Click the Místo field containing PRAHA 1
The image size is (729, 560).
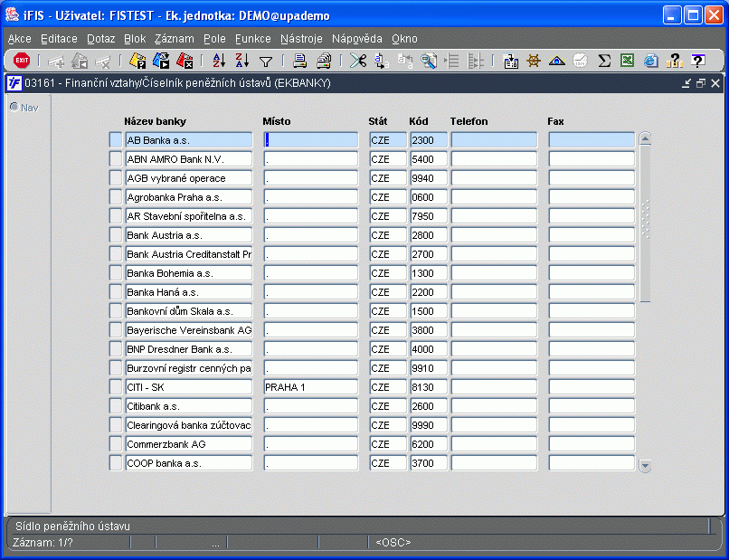click(310, 387)
